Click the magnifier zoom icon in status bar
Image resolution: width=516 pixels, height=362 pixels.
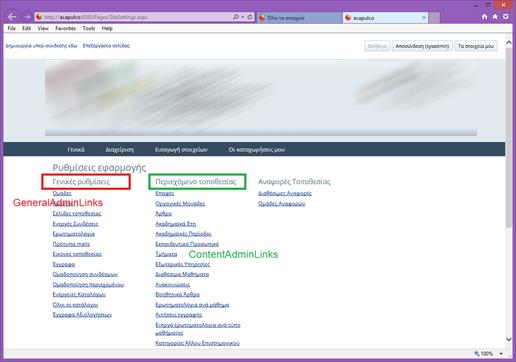click(477, 353)
